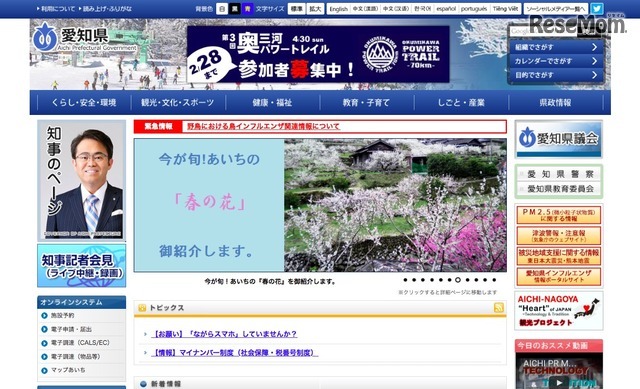Open the Topics RSS feed icon
The image size is (640, 389).
pyautogui.click(x=498, y=308)
